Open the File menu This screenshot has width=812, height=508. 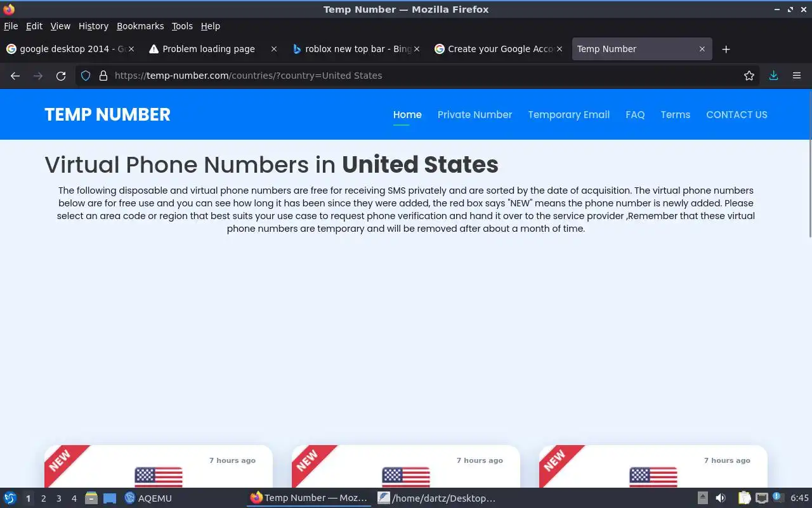tap(11, 26)
